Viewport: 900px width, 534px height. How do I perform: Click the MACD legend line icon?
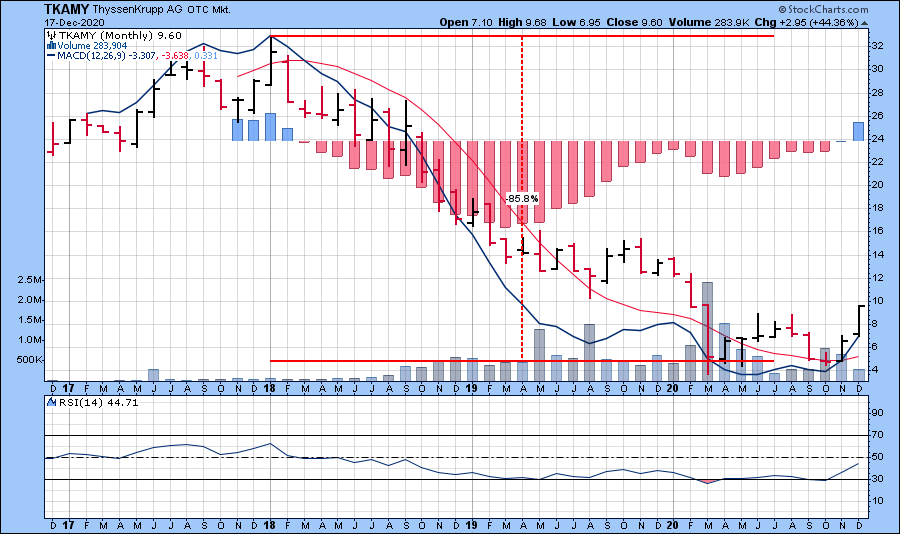pyautogui.click(x=51, y=56)
